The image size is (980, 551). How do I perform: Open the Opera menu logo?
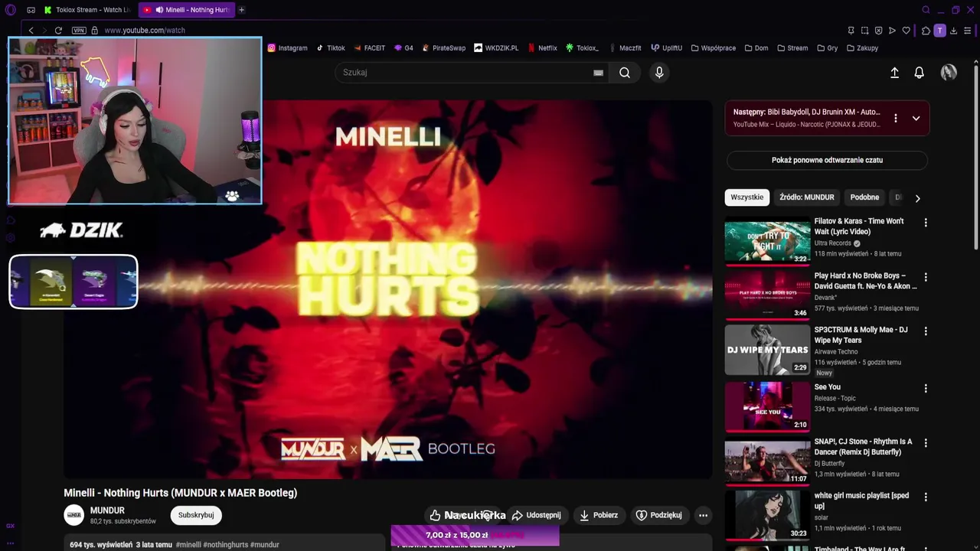coord(10,10)
